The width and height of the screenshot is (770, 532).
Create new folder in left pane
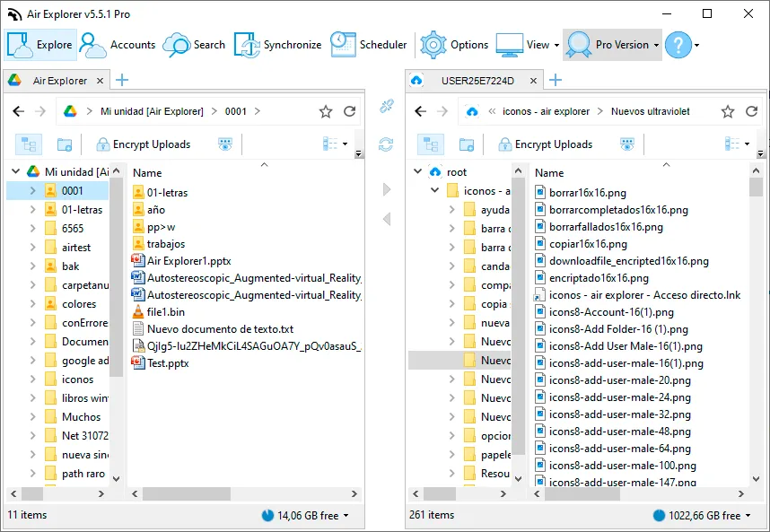65,144
